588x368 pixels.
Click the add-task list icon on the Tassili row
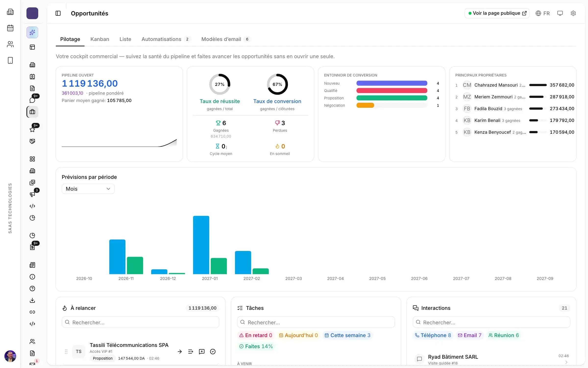click(x=191, y=352)
